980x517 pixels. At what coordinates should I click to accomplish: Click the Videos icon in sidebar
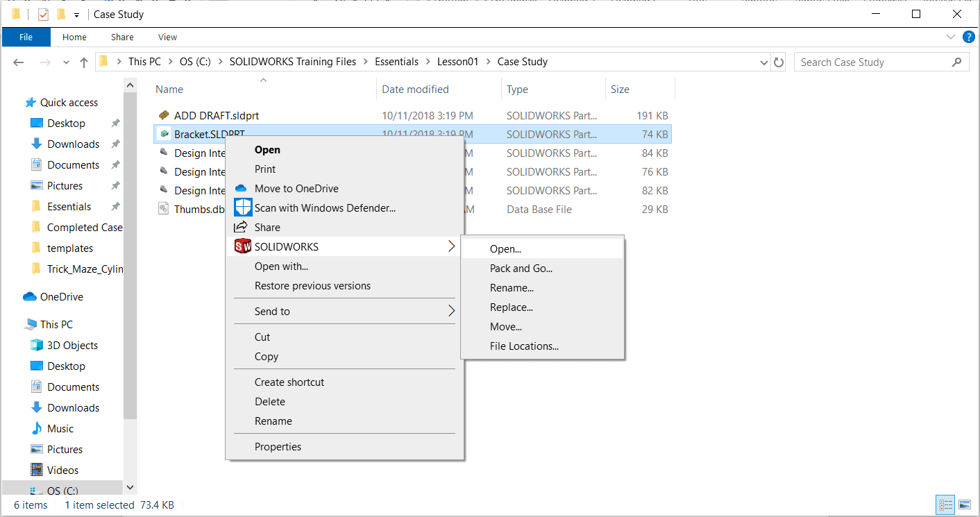(37, 470)
